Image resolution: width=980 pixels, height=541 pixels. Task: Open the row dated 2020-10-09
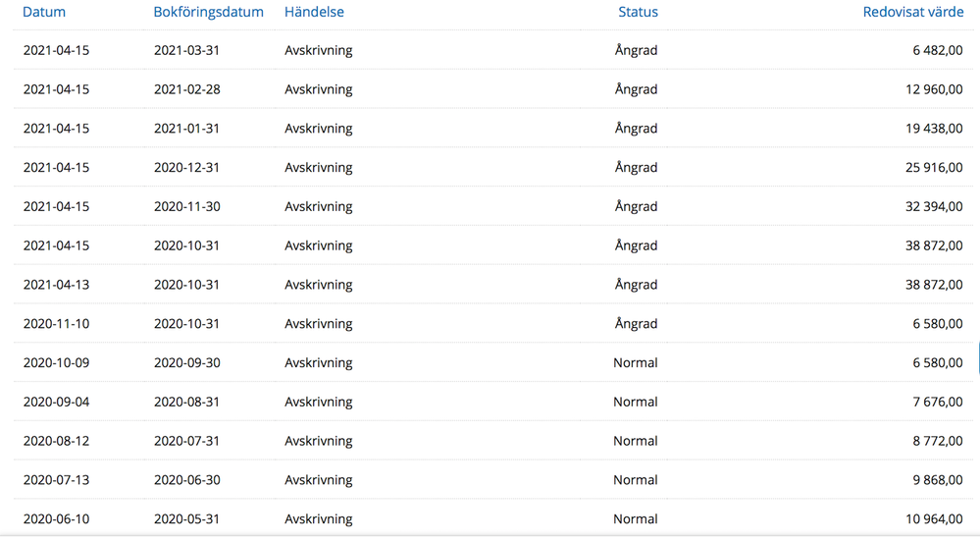click(x=56, y=363)
